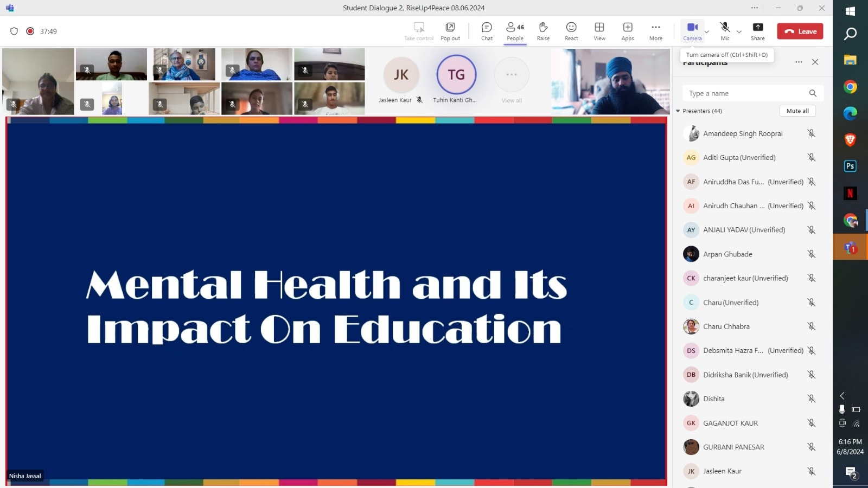
Task: Open the mic options dropdown arrow
Action: tap(739, 32)
